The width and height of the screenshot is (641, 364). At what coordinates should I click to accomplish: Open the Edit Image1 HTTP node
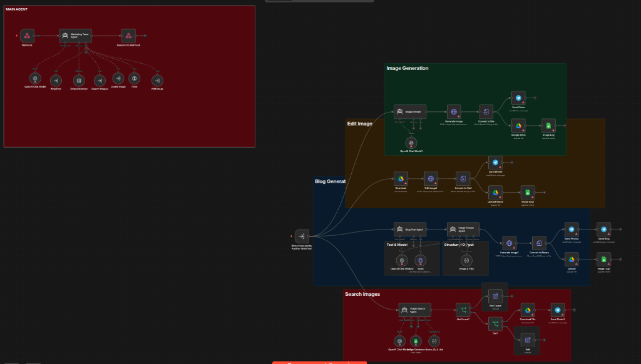pyautogui.click(x=431, y=178)
